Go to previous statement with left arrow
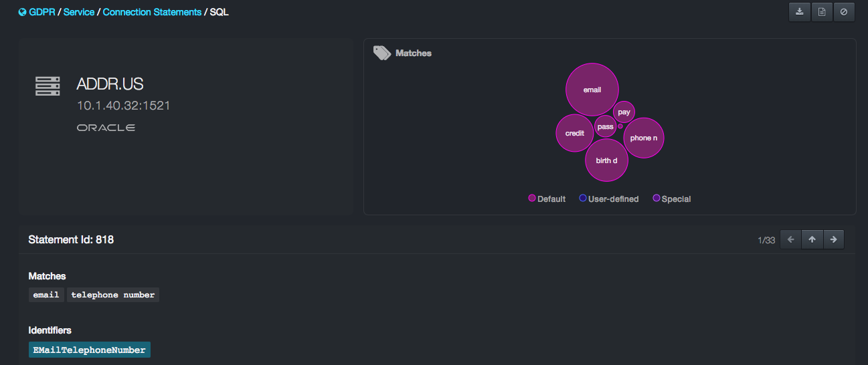This screenshot has height=365, width=868. pos(790,239)
